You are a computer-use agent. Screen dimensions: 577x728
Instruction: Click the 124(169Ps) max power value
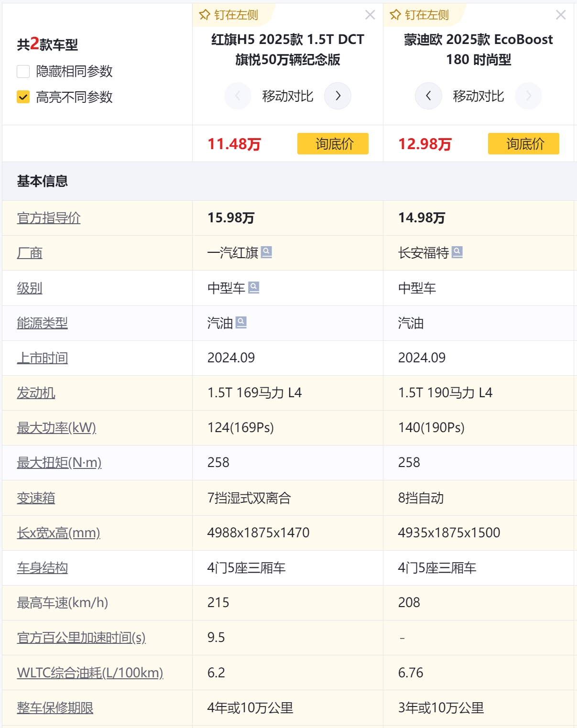pyautogui.click(x=241, y=428)
